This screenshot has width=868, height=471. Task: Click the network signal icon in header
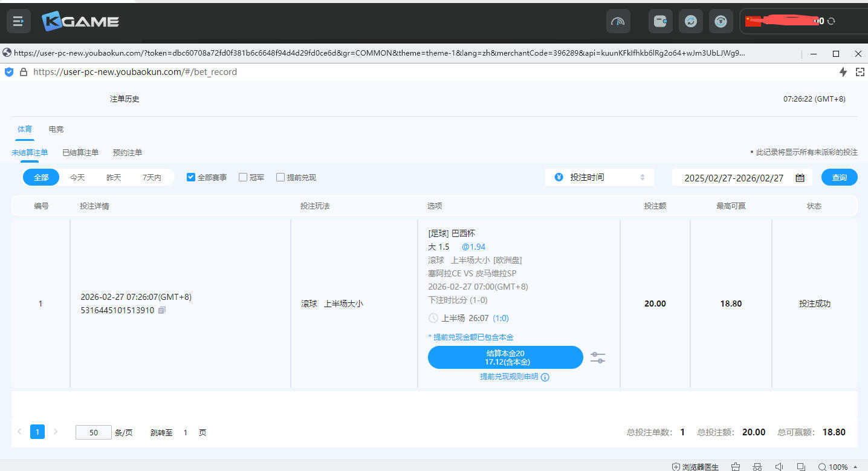[x=618, y=22]
